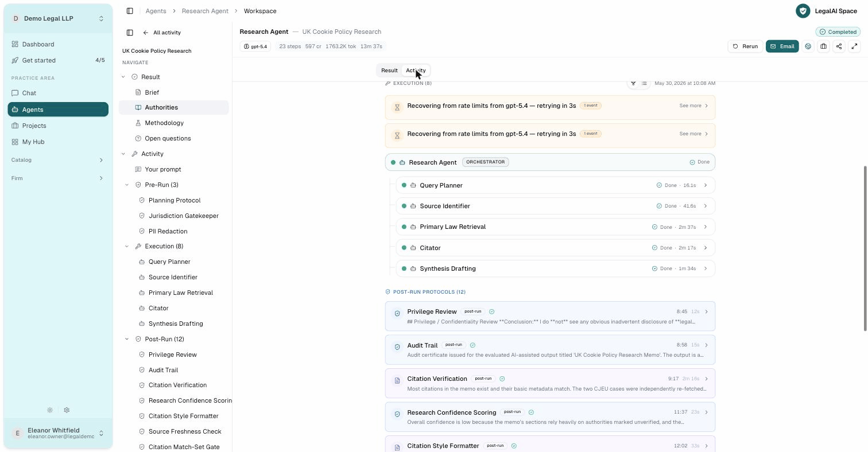This screenshot has width=868, height=452.
Task: Click the list view icon by the timestamp
Action: click(x=644, y=83)
